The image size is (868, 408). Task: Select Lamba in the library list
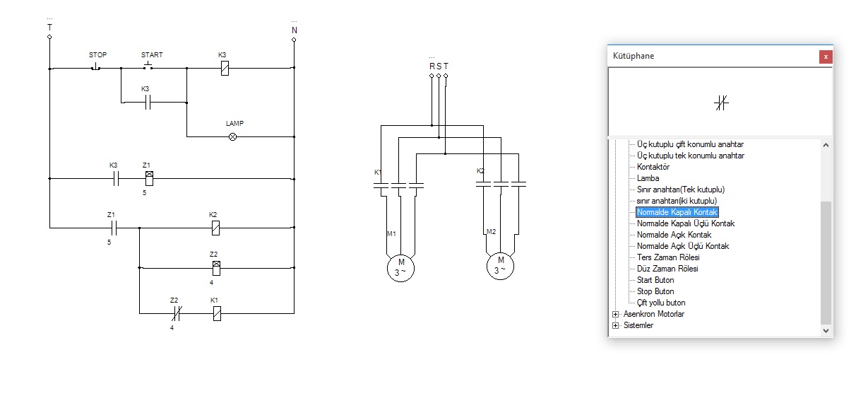[648, 178]
